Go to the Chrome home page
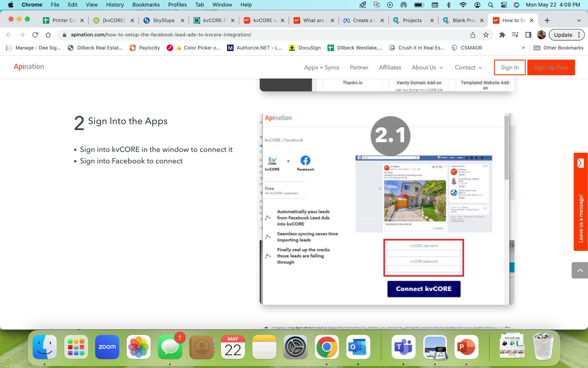The width and height of the screenshot is (588, 368). (x=48, y=35)
